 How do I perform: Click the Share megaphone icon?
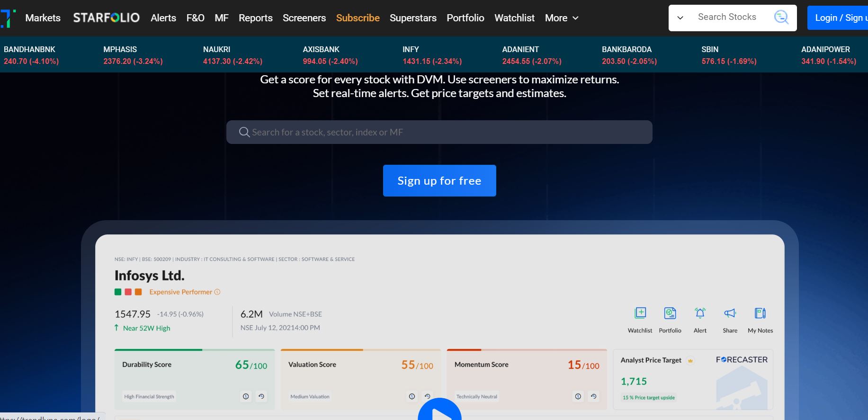tap(730, 313)
